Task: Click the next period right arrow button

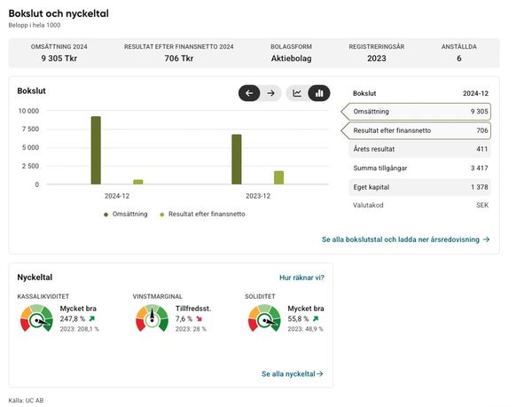Action: tap(270, 93)
